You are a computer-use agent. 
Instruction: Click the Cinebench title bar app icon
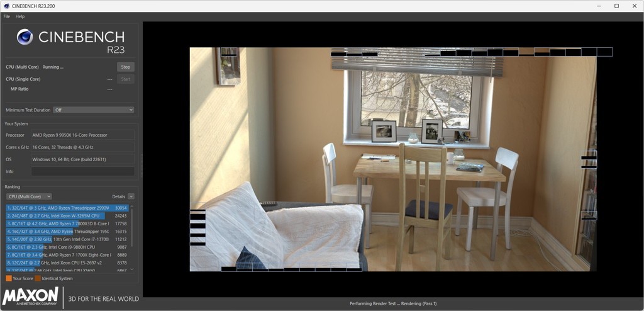coord(6,6)
